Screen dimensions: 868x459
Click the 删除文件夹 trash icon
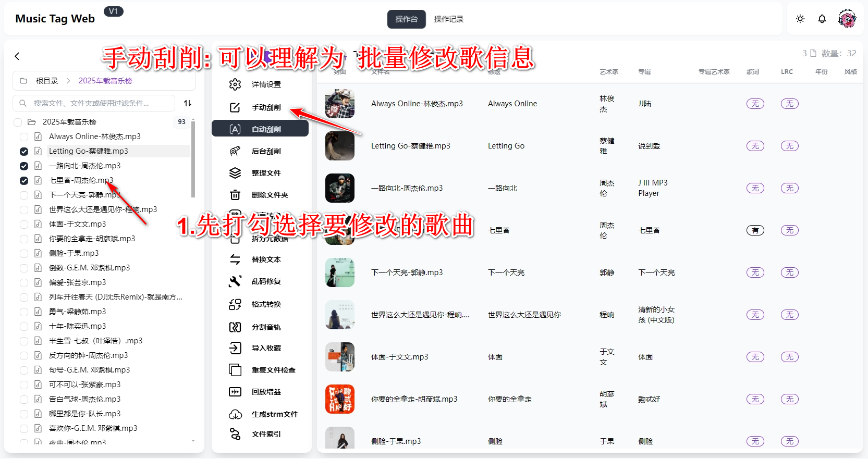click(235, 195)
